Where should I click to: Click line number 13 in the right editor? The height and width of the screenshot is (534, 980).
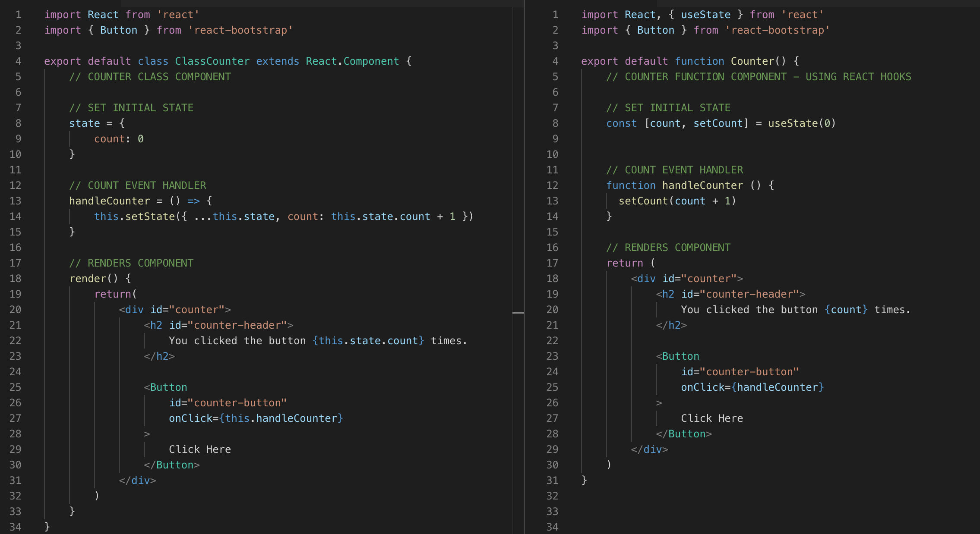[553, 201]
